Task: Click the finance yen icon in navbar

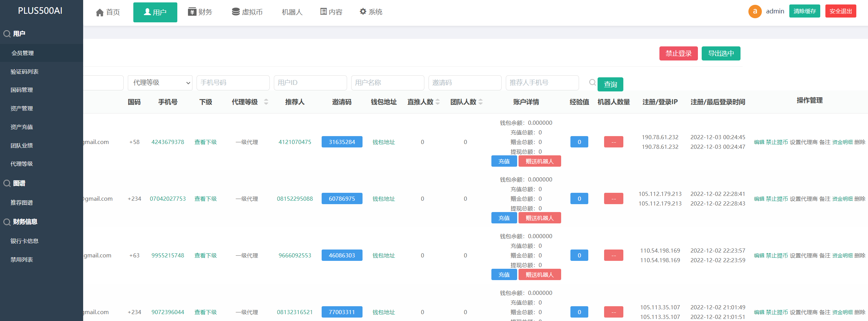Action: [x=192, y=12]
